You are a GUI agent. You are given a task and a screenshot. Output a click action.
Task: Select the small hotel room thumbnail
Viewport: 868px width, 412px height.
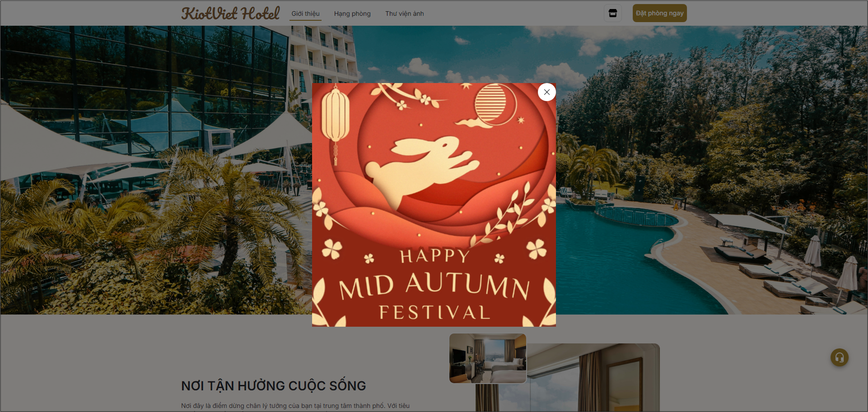tap(488, 358)
